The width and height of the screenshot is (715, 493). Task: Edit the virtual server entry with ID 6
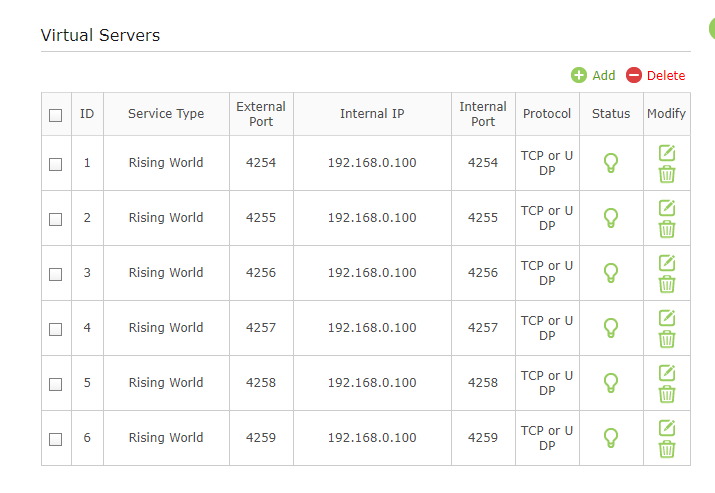(x=667, y=427)
